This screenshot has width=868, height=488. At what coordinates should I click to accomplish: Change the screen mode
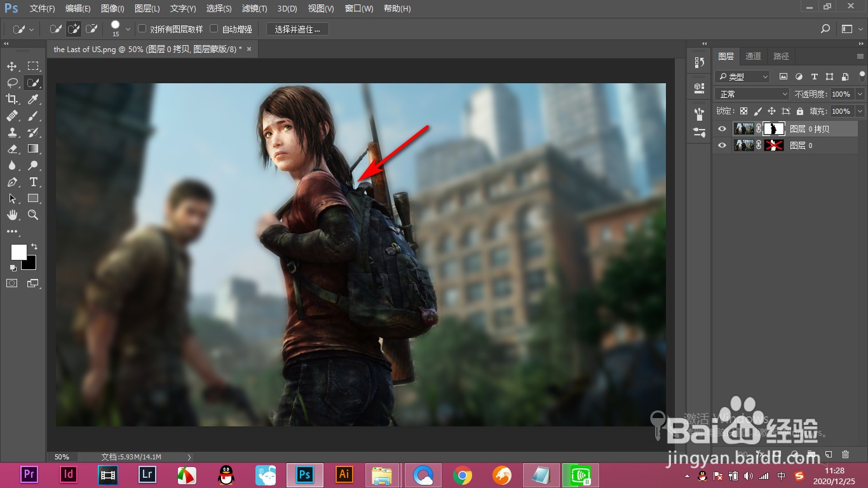33,283
